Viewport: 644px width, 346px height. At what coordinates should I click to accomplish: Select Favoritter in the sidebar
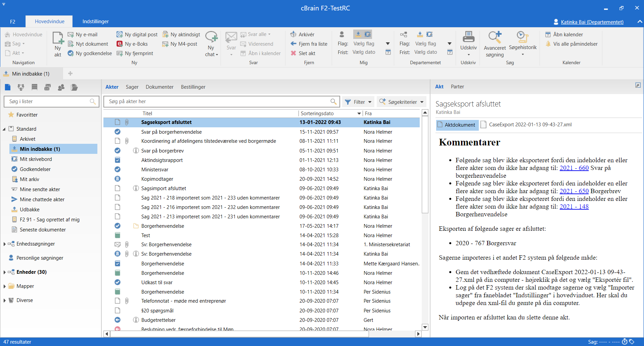[27, 115]
